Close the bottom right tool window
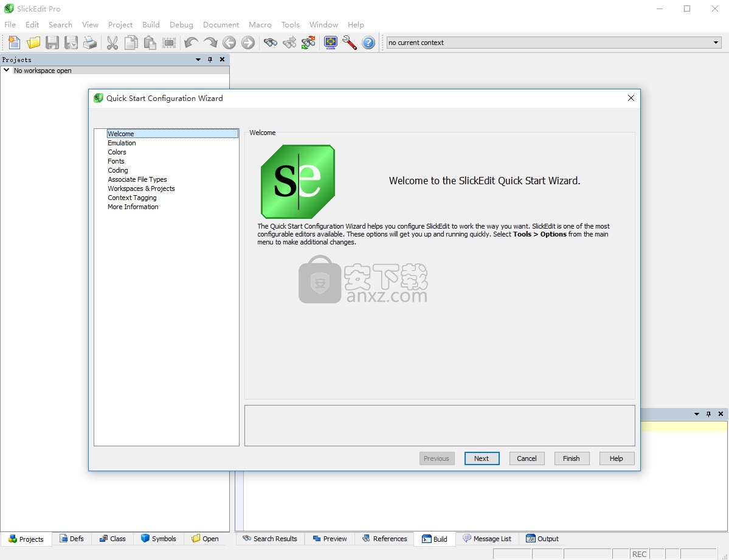Image resolution: width=729 pixels, height=560 pixels. coord(720,414)
